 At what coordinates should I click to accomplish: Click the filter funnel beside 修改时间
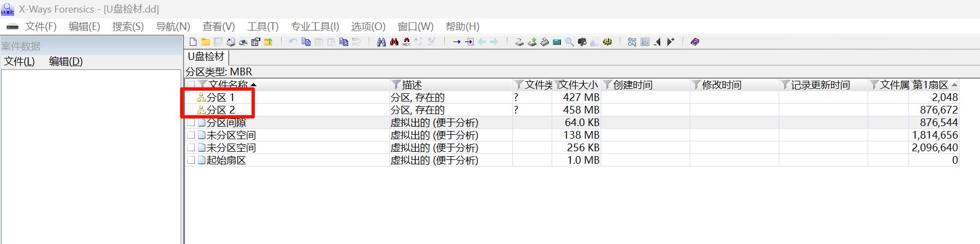click(x=696, y=85)
